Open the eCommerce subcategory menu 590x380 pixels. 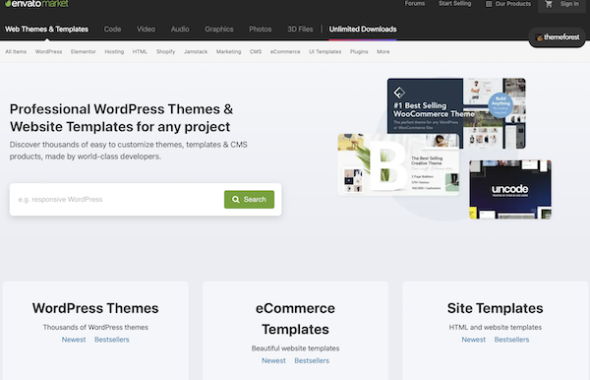pos(285,52)
